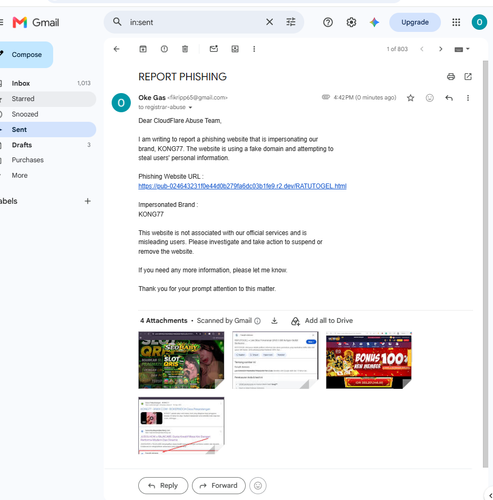The width and height of the screenshot is (493, 500).
Task: Clear the in:sent search query
Action: 269,22
